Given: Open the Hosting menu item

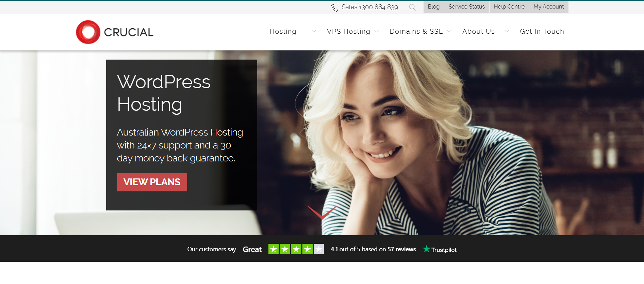Looking at the screenshot, I should tap(283, 31).
